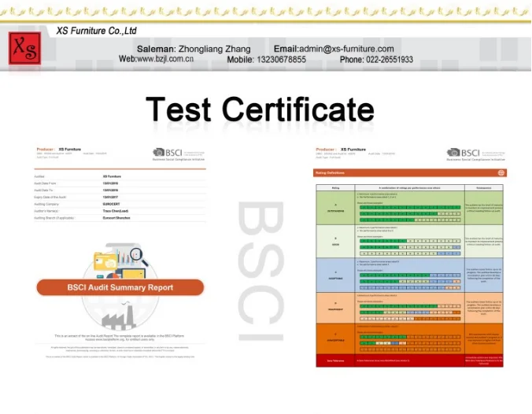
Task: Click the XS Furniture Co.,Ltd company name
Action: point(96,31)
